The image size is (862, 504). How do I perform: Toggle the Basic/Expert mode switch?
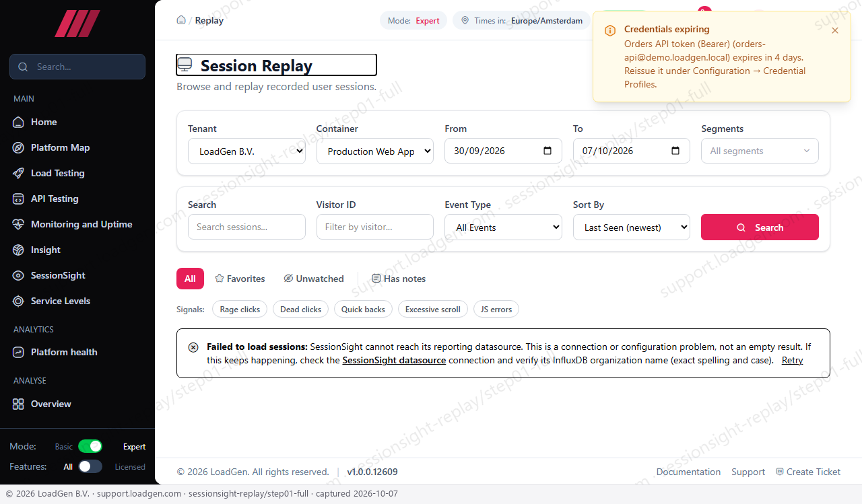click(90, 446)
